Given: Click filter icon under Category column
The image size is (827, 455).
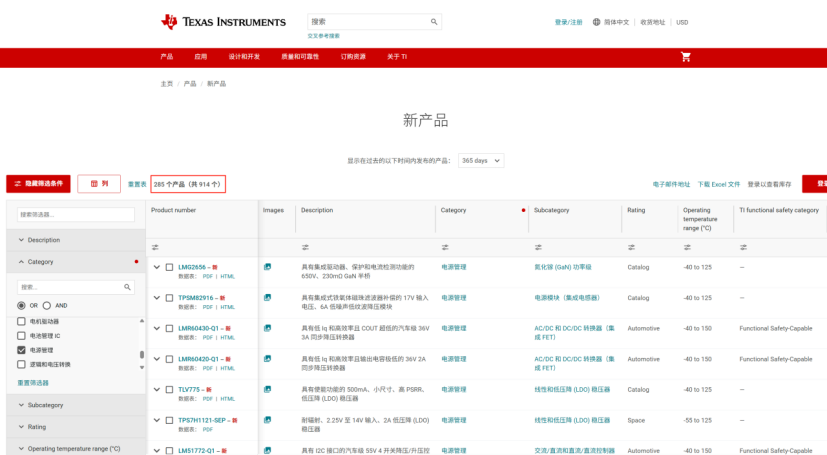Looking at the screenshot, I should tap(445, 247).
